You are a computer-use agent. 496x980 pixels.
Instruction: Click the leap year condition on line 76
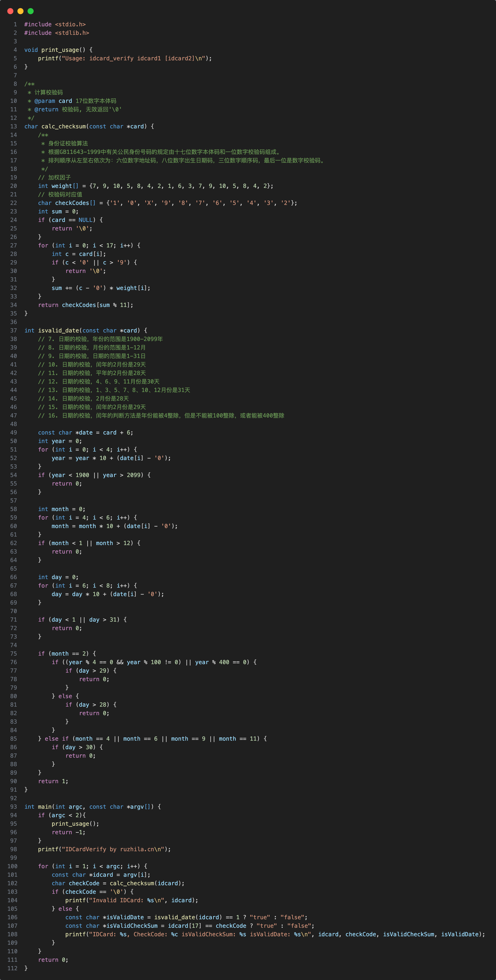(154, 662)
